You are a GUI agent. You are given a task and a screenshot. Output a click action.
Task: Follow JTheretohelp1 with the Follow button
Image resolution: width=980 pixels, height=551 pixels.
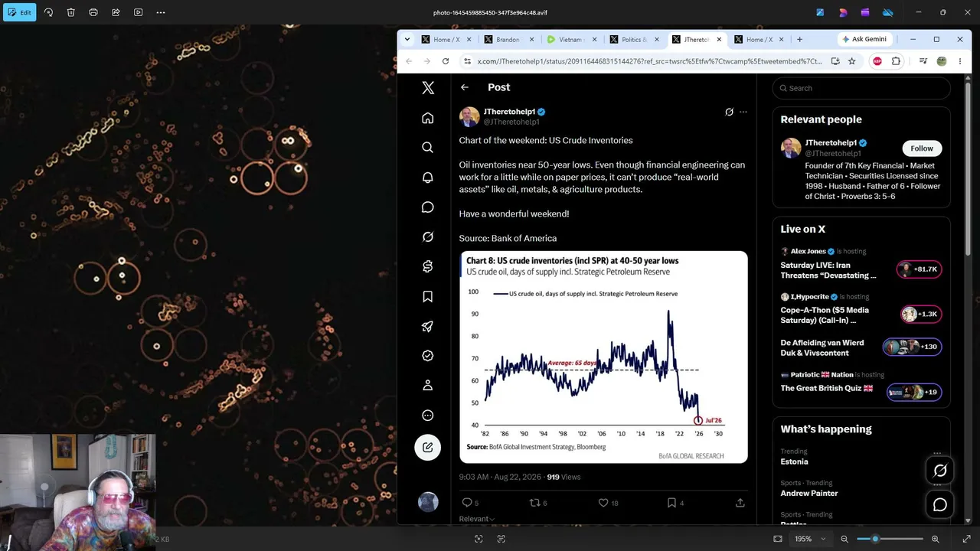tap(922, 148)
